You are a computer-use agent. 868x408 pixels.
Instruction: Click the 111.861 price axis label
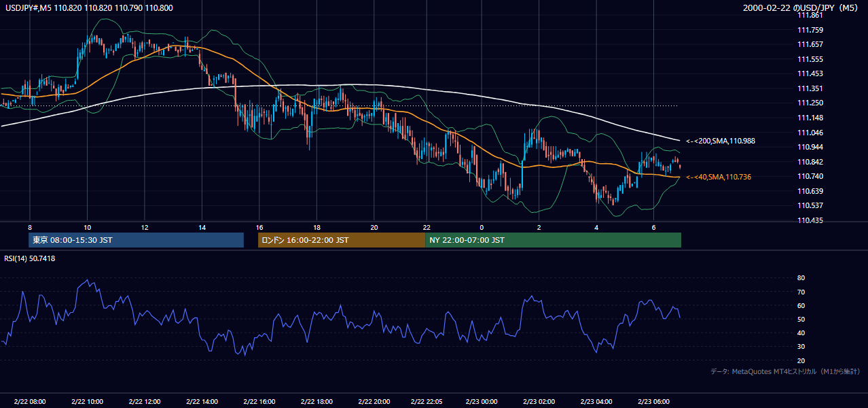[810, 15]
